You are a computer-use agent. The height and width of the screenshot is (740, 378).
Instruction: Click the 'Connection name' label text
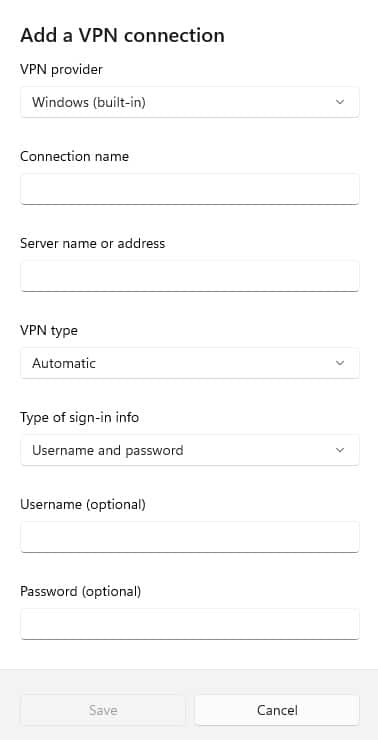(75, 156)
